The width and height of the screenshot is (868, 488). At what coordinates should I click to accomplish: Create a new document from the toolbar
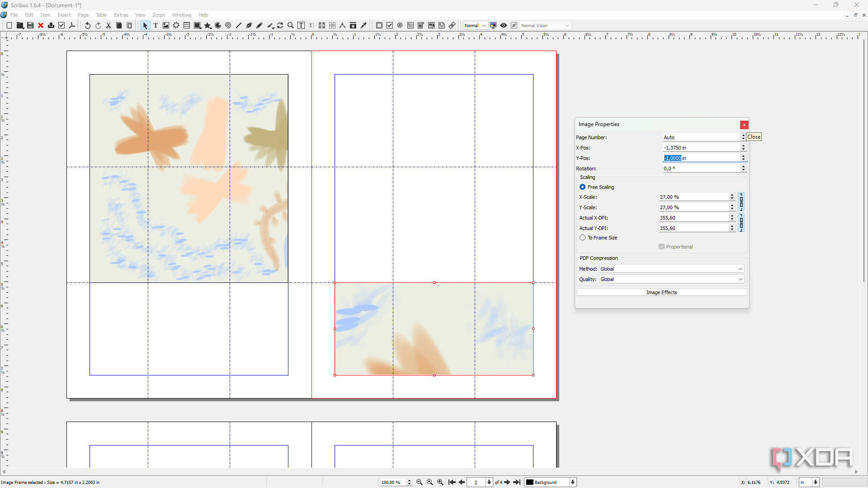click(x=9, y=26)
